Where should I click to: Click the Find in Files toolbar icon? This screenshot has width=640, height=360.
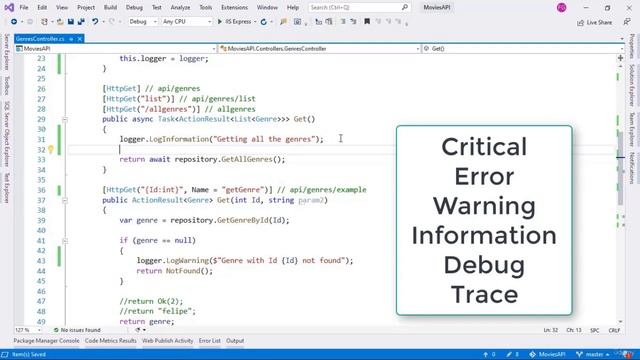tap(283, 22)
